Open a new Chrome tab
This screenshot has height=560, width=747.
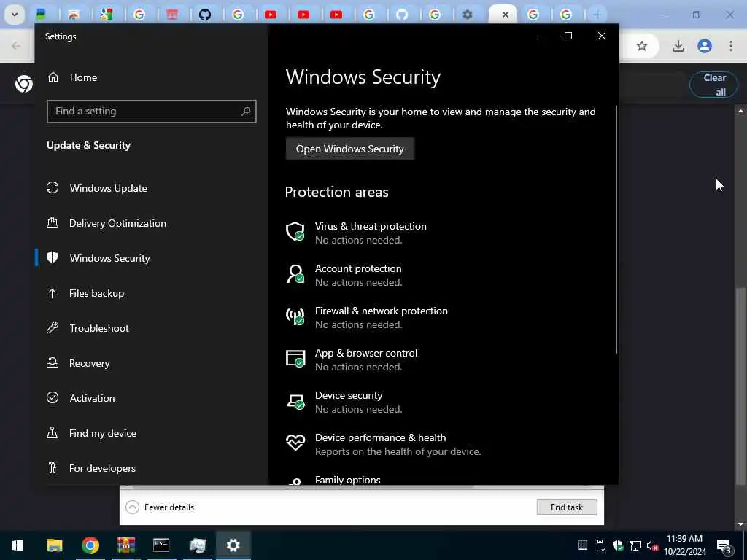[x=597, y=15]
